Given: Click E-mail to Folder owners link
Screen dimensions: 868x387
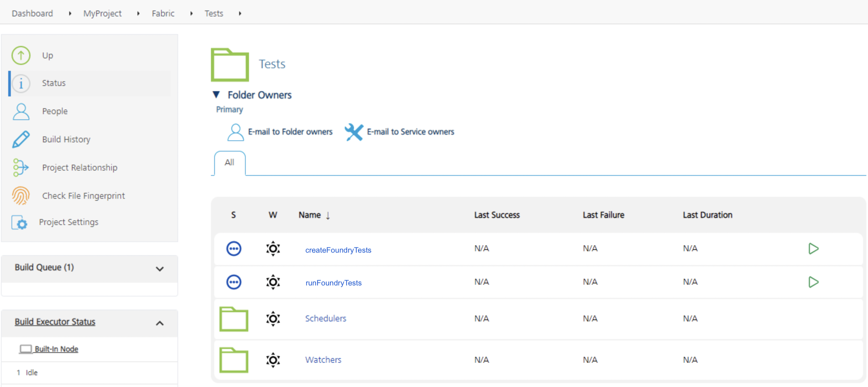Looking at the screenshot, I should [x=290, y=132].
